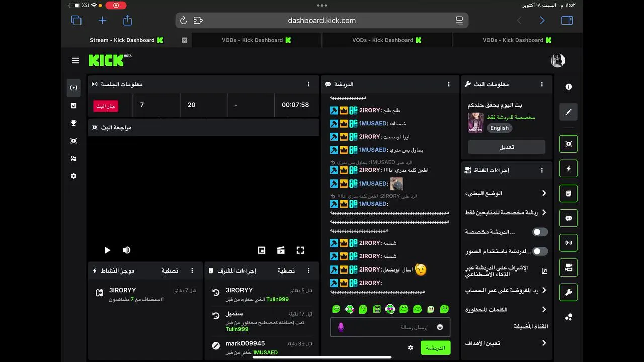Expand the account age restriction option
644x362 pixels.
pyautogui.click(x=507, y=290)
